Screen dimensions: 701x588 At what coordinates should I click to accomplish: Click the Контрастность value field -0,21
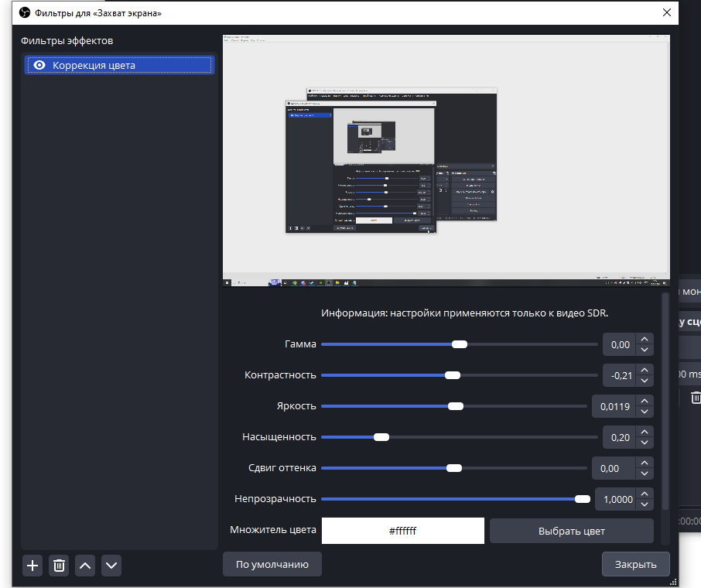pos(620,375)
